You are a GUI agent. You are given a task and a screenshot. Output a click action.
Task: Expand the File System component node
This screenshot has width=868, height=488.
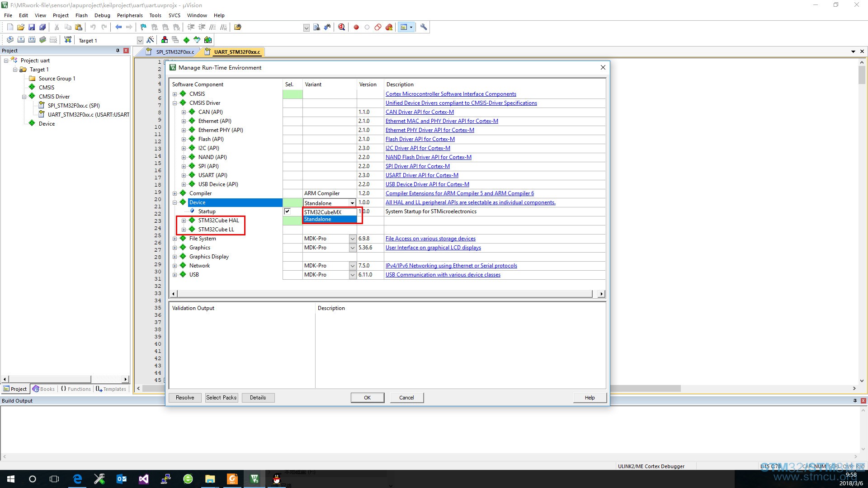coord(175,239)
